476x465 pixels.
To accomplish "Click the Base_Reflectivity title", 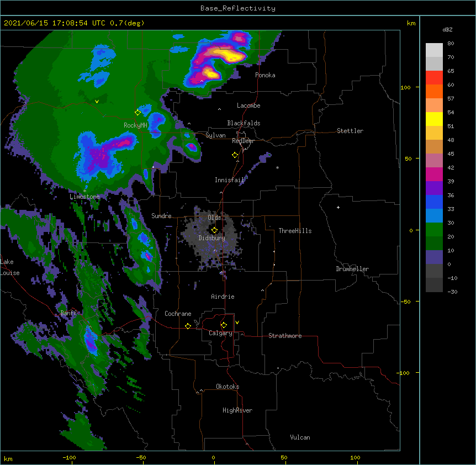I will [238, 8].
